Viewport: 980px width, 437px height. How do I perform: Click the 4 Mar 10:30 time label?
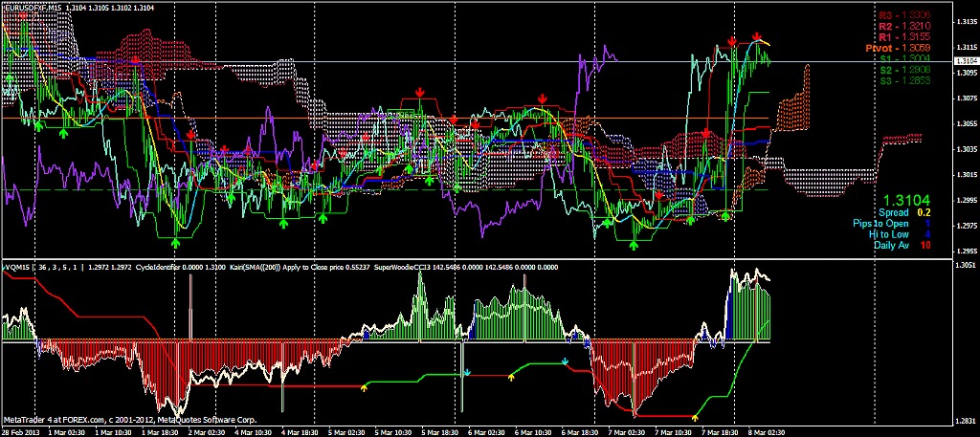252,431
